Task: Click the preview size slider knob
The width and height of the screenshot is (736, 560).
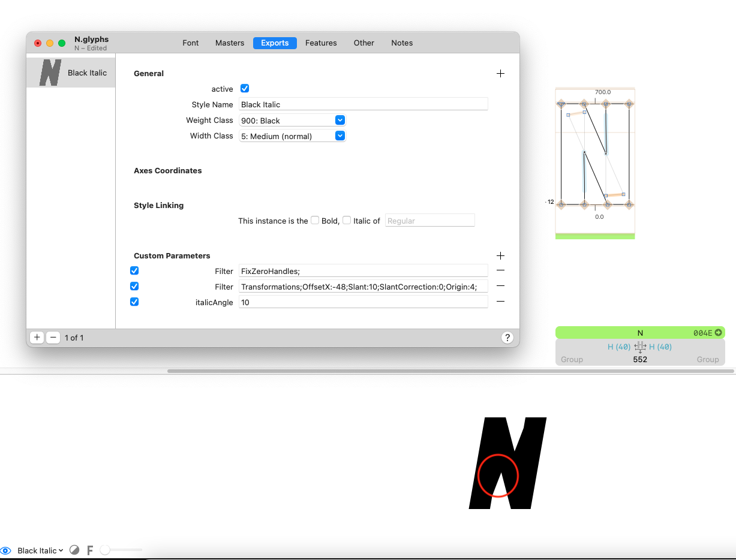Action: point(105,550)
